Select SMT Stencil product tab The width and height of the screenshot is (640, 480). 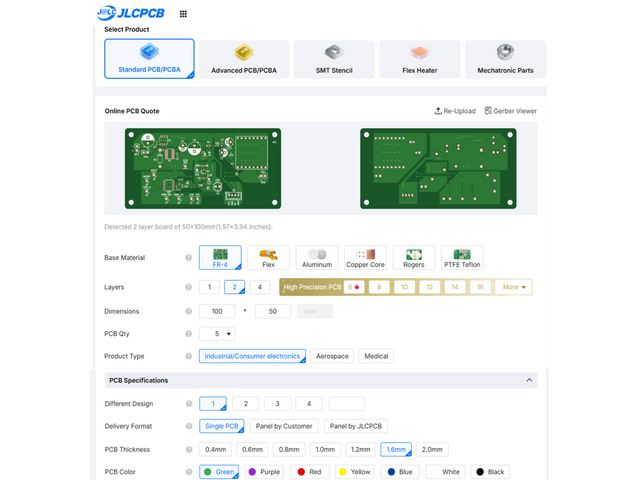[334, 60]
